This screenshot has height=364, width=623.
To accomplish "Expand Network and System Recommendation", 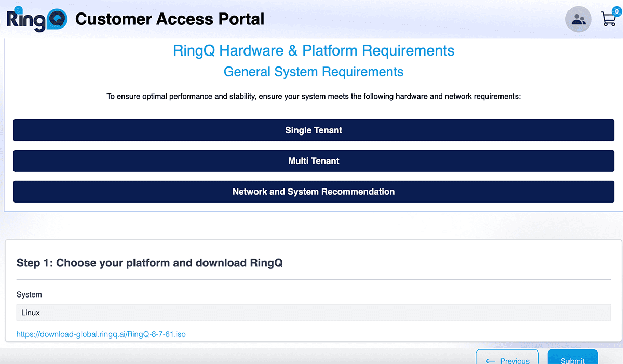I will (314, 192).
